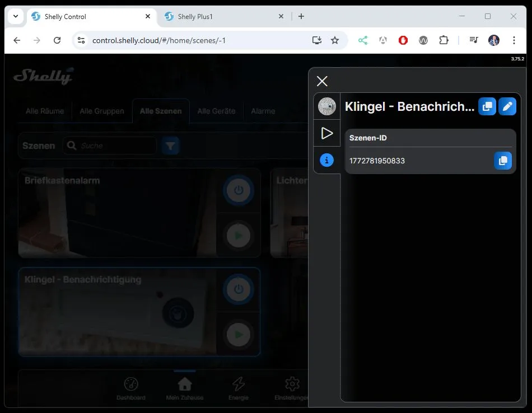Run the Briefkastenalarm scene
The height and width of the screenshot is (413, 532).
(x=239, y=236)
